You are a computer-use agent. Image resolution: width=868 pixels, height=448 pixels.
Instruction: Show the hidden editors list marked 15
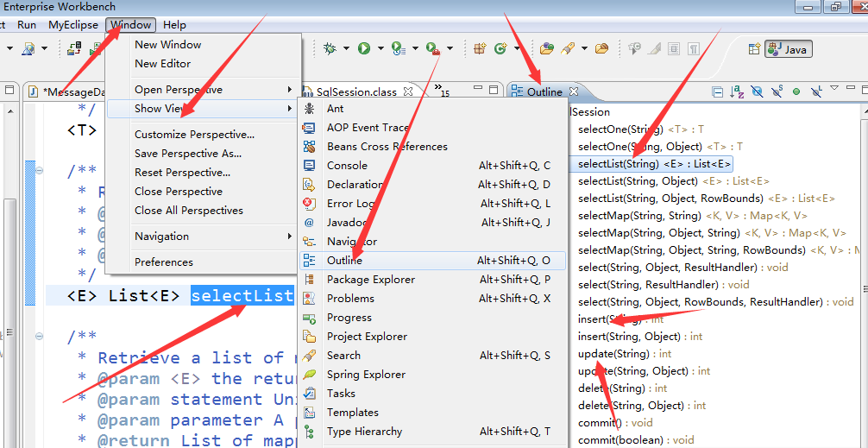tap(441, 91)
